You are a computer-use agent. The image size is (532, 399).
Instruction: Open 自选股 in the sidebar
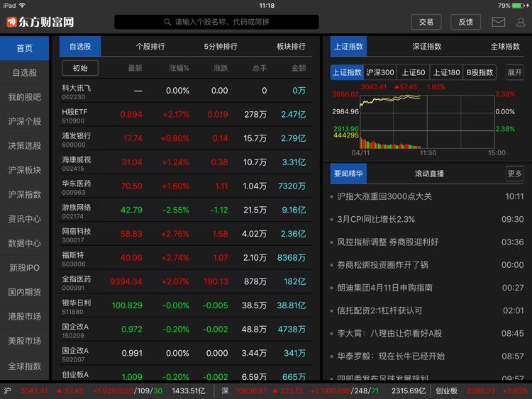[24, 72]
